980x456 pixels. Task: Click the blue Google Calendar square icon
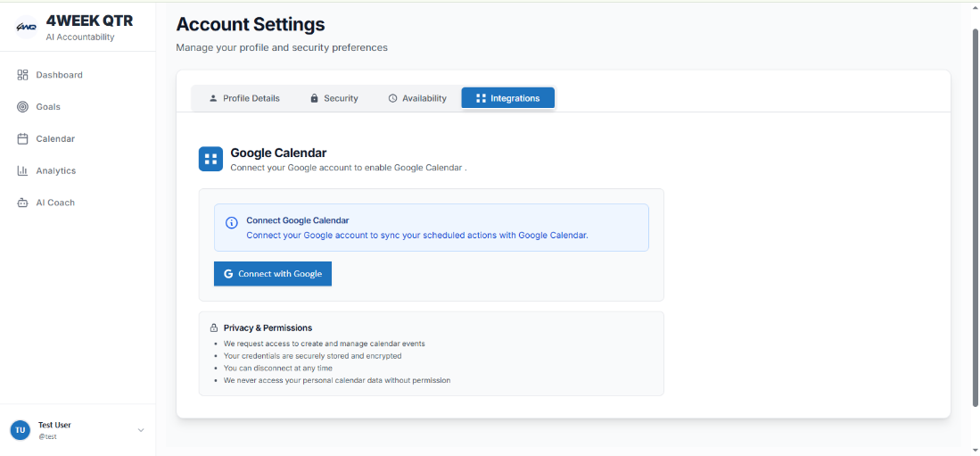click(x=210, y=159)
